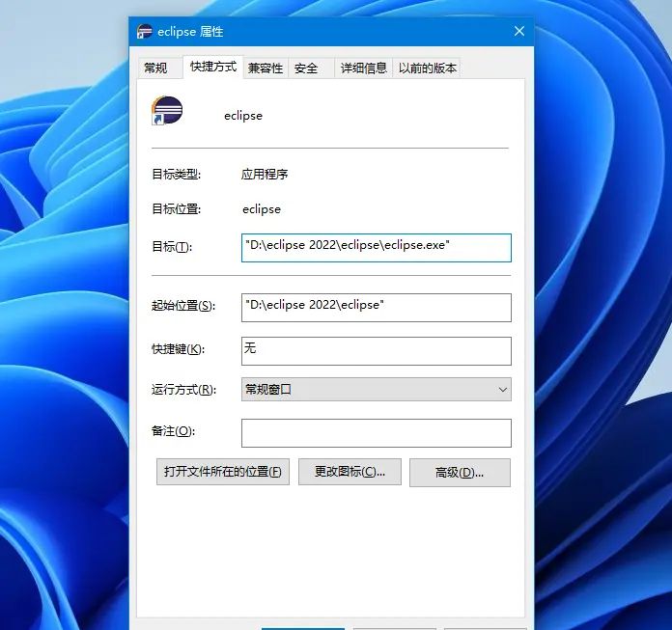Go to the 安全 tab
Viewport: 672px width, 630px height.
pyautogui.click(x=306, y=68)
